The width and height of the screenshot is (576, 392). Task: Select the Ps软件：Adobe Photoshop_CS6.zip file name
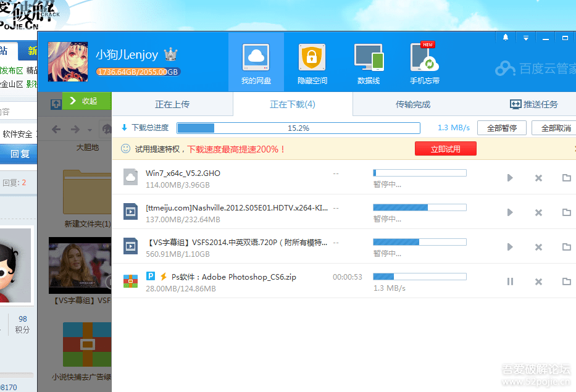click(x=233, y=277)
